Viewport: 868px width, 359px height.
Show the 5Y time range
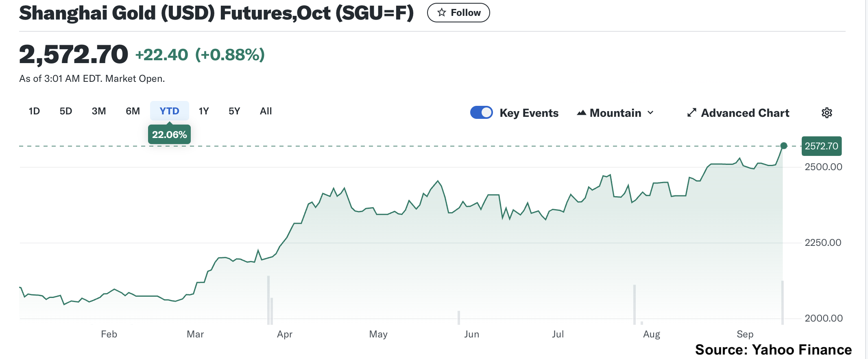coord(234,111)
